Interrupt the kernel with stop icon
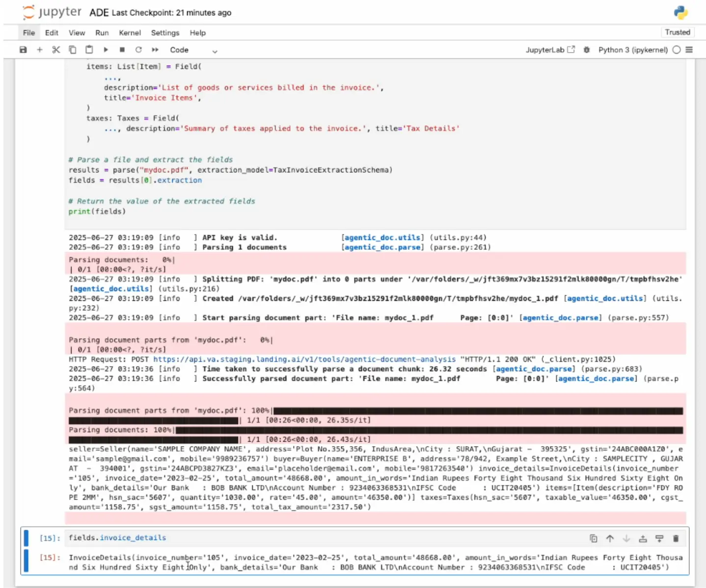 122,50
